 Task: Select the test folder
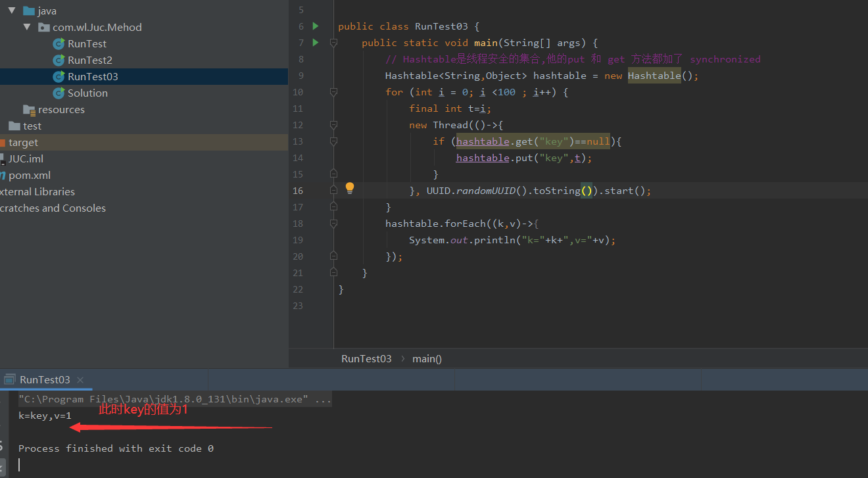[32, 126]
